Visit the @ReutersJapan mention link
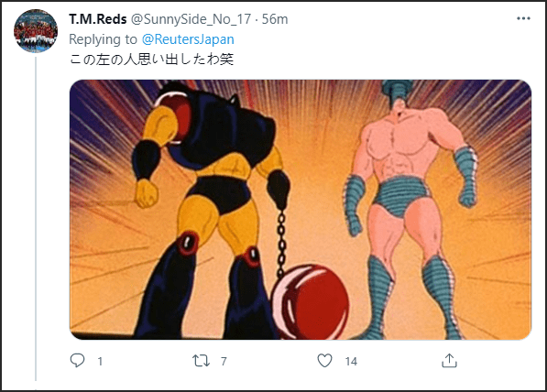This screenshot has height=392, width=547. [x=188, y=39]
